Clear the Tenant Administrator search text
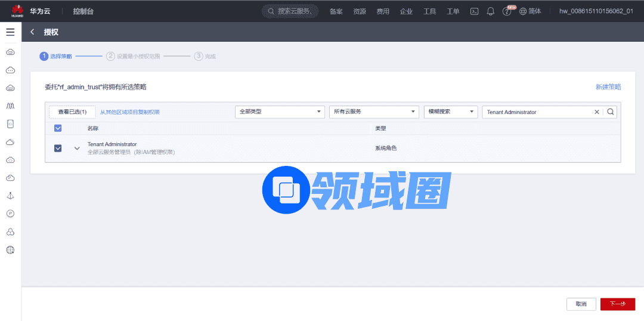Screen dimensions: 644x321 (x=597, y=112)
